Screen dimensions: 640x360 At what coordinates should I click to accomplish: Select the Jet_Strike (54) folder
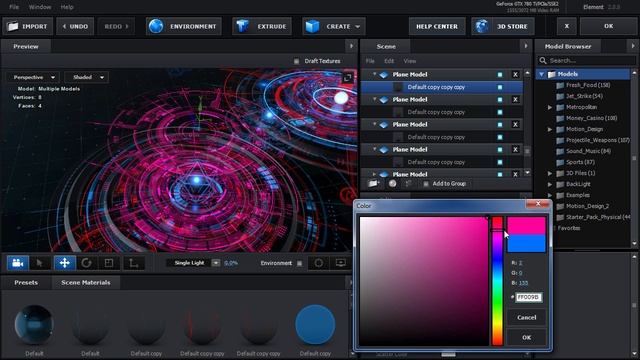coord(584,96)
